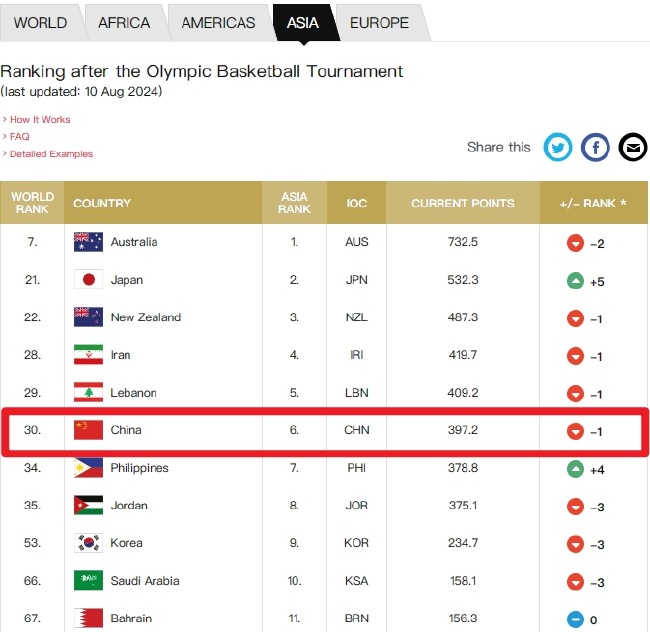Click the Korea flag icon
The width and height of the screenshot is (650, 632).
pos(88,543)
